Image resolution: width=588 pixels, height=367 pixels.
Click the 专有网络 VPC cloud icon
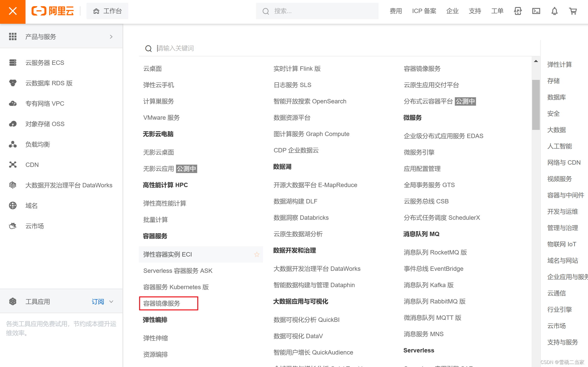(x=13, y=103)
